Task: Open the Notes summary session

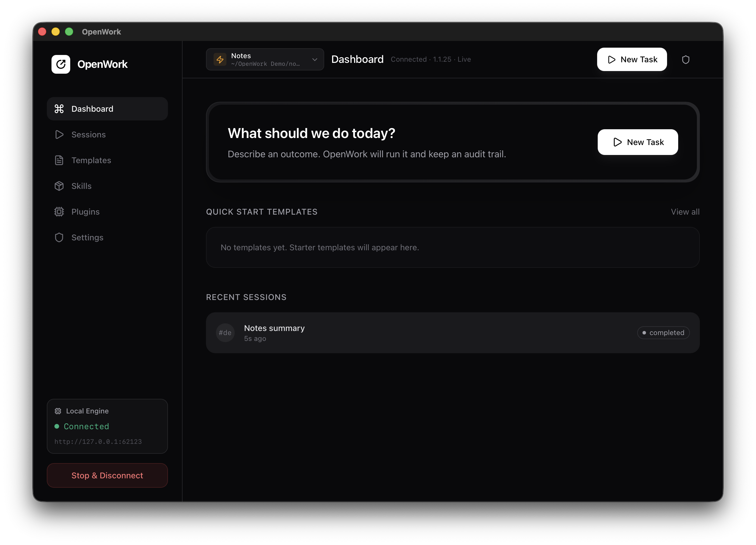Action: 274,328
